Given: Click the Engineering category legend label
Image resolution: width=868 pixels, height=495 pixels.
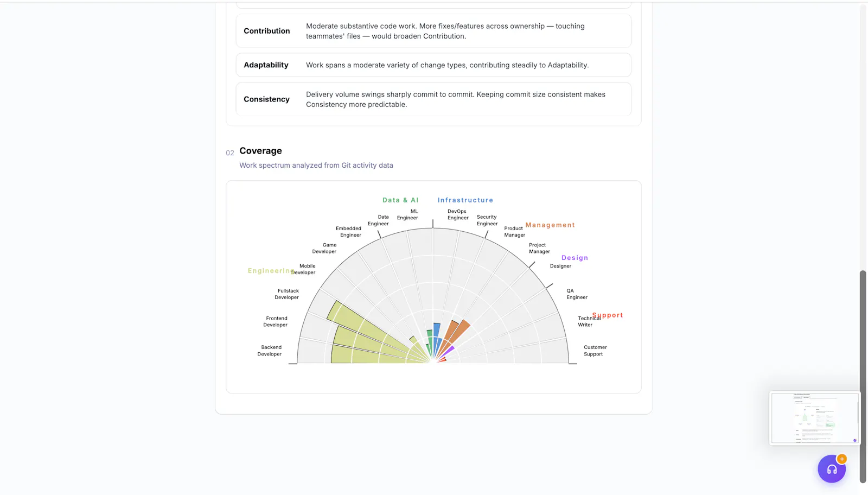Looking at the screenshot, I should pos(271,271).
